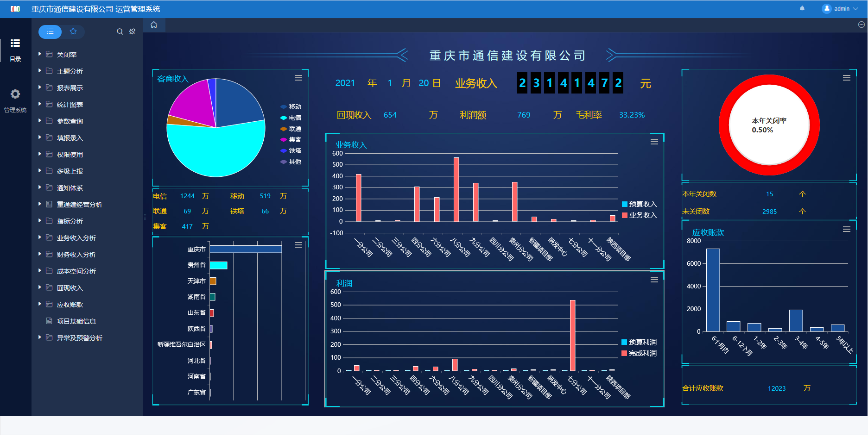This screenshot has height=437, width=868.
Task: Open the 管理系统 gear icon
Action: point(15,94)
